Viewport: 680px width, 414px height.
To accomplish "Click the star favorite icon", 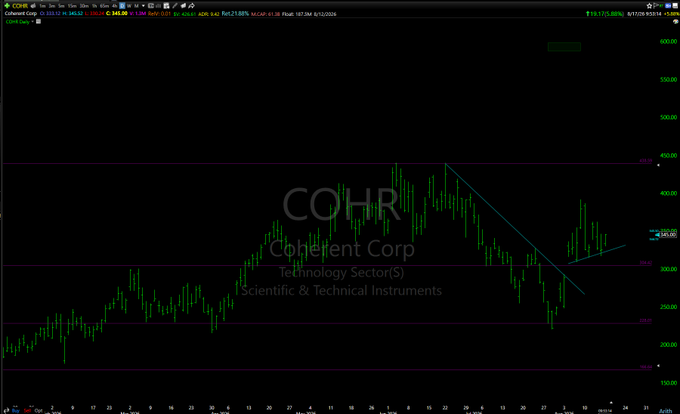I will 649,6.
